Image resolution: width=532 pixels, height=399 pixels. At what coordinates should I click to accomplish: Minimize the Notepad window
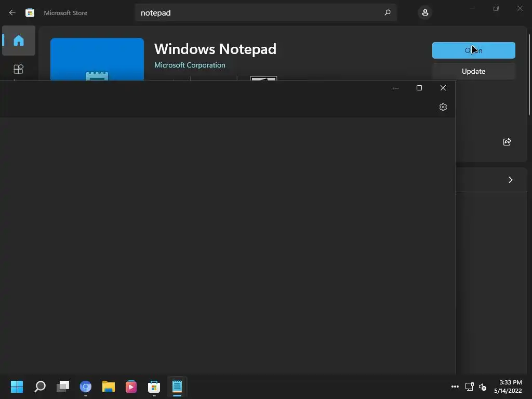click(395, 88)
